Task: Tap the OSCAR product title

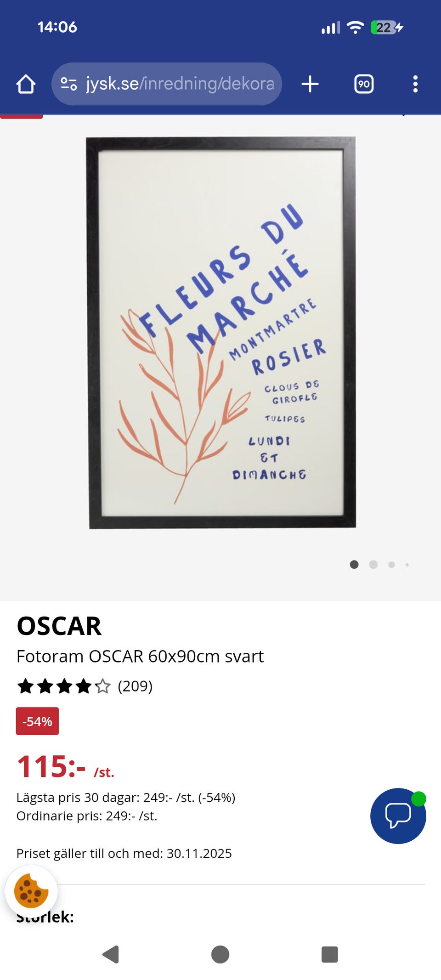Action: 59,626
